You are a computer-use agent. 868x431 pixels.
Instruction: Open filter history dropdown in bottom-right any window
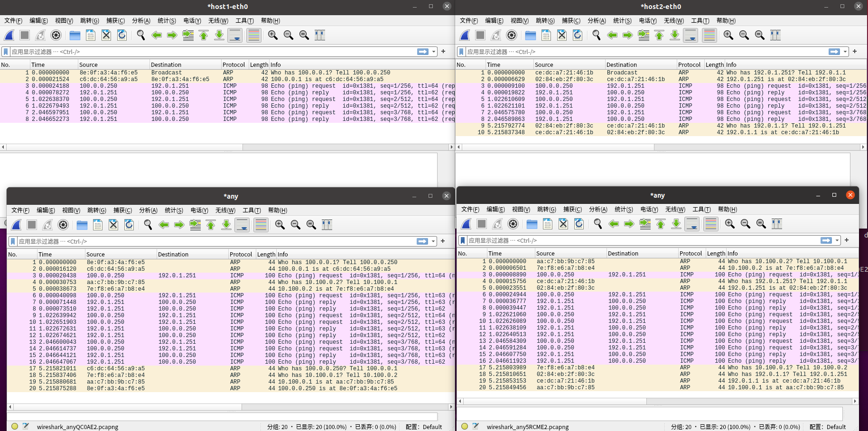[x=837, y=240]
